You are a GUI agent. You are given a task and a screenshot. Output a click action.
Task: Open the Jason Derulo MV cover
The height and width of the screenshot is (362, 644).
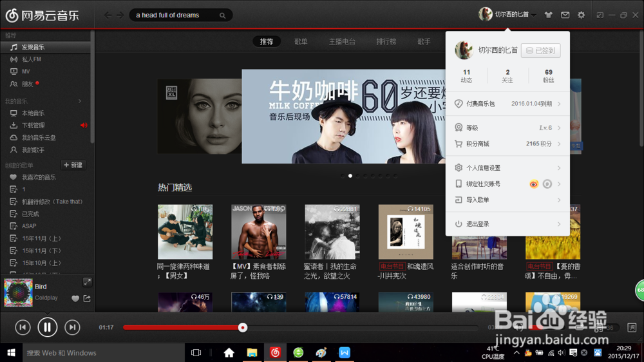[x=259, y=232]
